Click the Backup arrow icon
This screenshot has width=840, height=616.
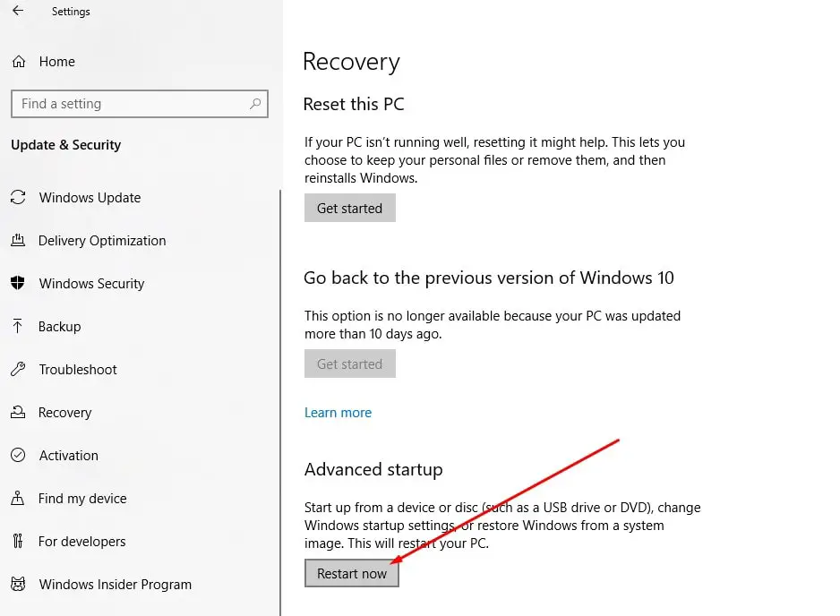pyautogui.click(x=18, y=327)
